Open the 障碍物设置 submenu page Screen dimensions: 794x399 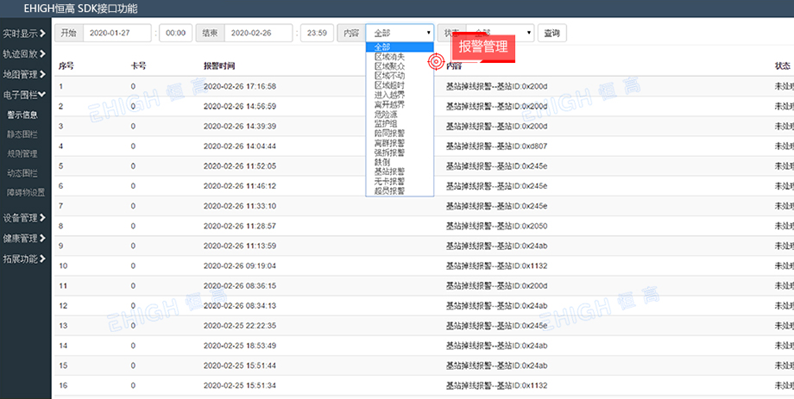(26, 192)
